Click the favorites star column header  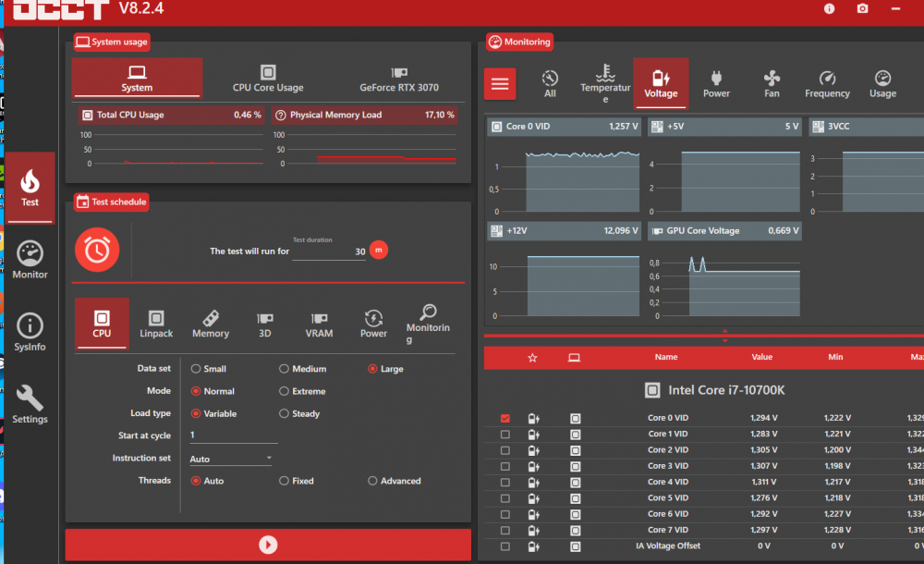532,358
